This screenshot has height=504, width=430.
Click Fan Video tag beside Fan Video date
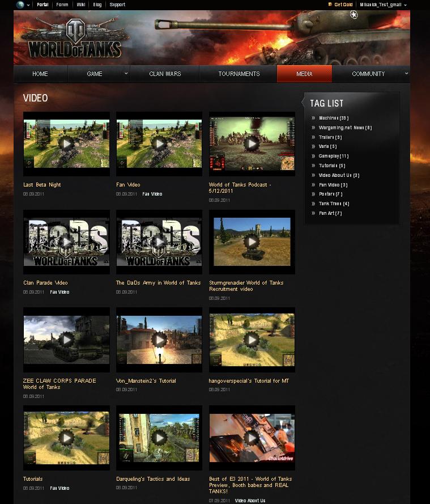(152, 194)
